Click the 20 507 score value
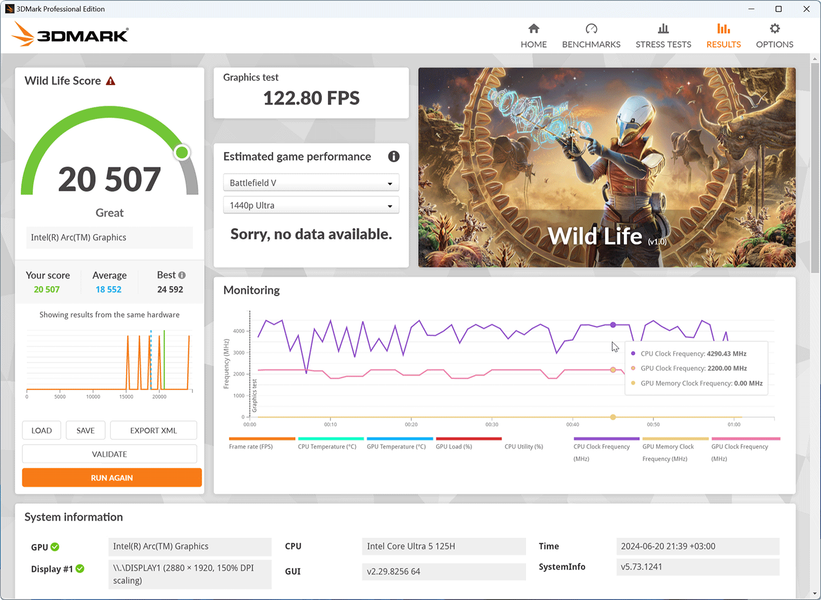 click(109, 179)
